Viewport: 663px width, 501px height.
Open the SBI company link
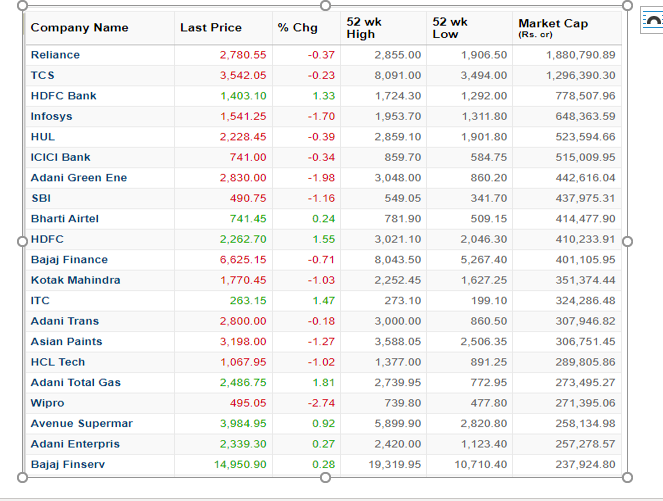point(41,198)
